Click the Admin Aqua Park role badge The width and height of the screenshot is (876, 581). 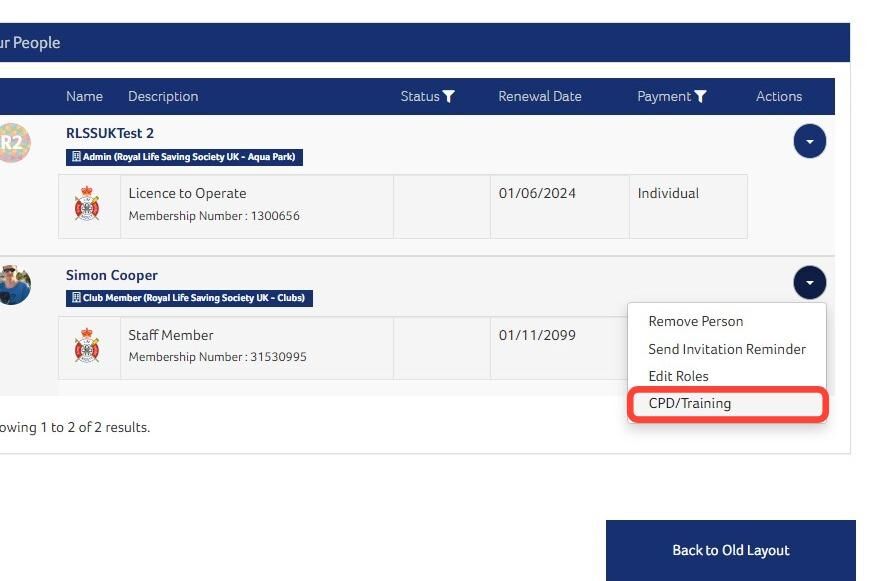click(x=184, y=157)
